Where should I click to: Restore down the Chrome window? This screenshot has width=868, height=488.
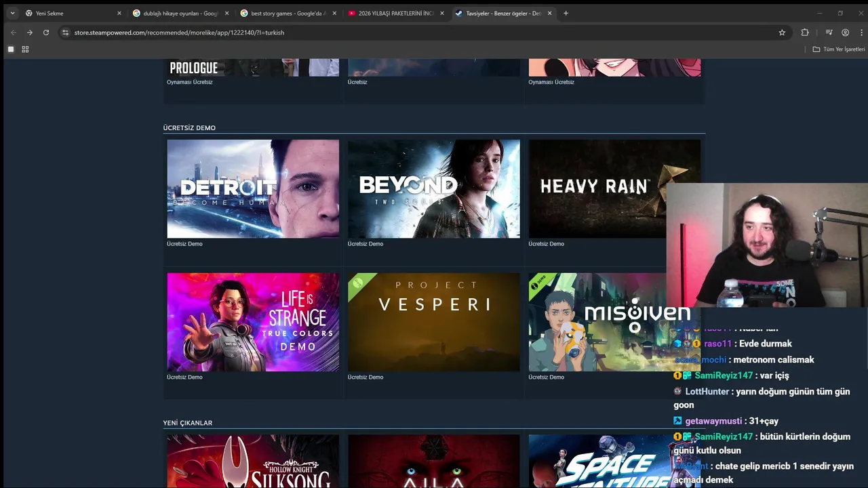tap(840, 13)
